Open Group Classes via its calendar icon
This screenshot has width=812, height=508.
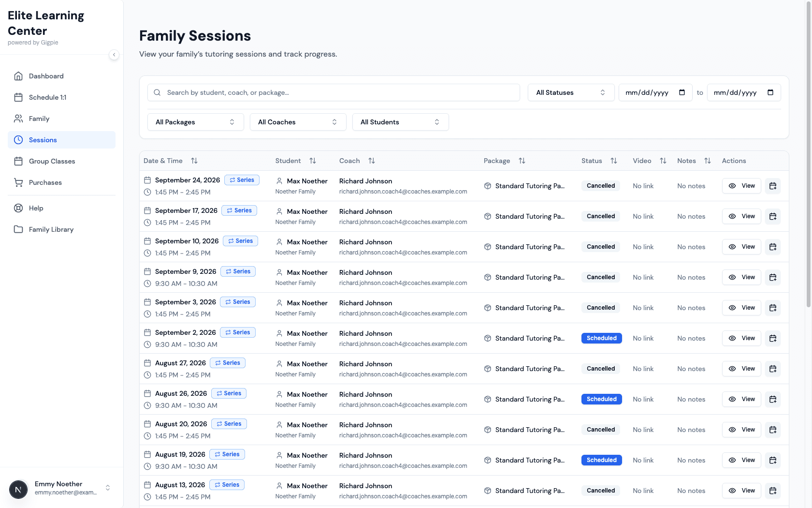coord(18,161)
